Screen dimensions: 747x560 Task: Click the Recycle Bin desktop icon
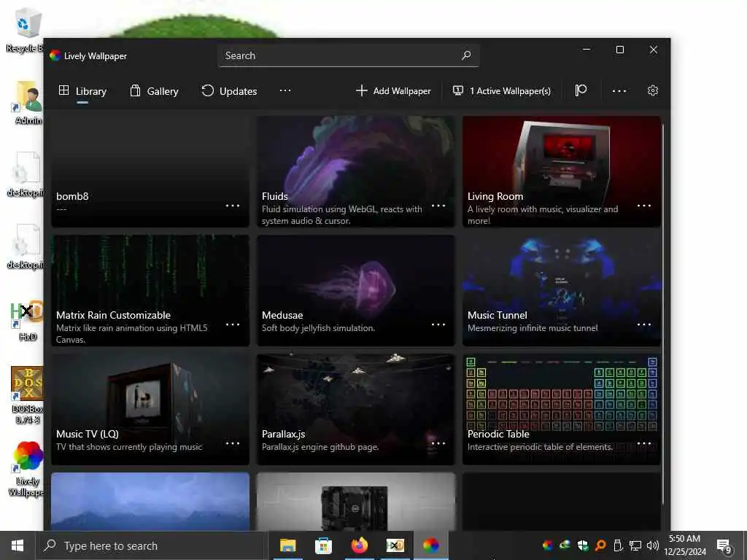tap(25, 30)
